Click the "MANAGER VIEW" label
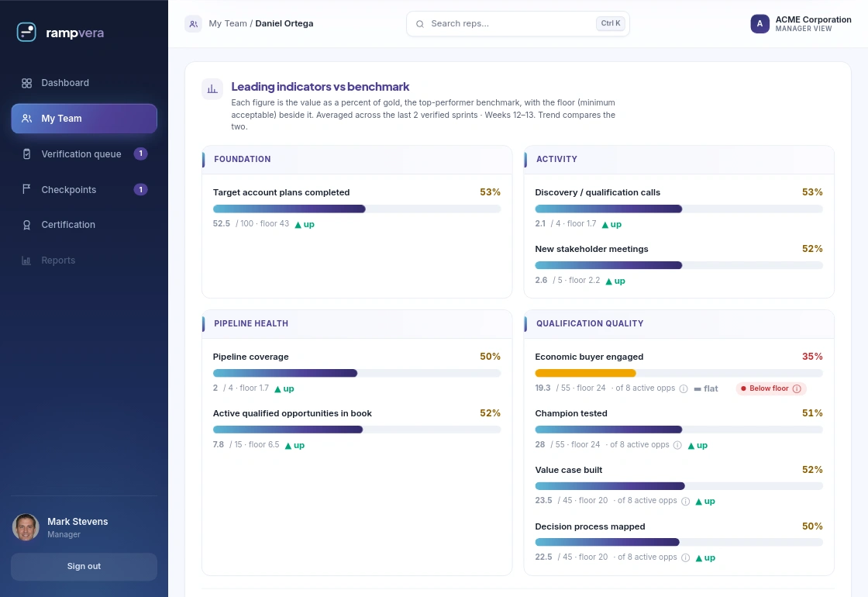Image resolution: width=868 pixels, height=597 pixels. pyautogui.click(x=803, y=29)
